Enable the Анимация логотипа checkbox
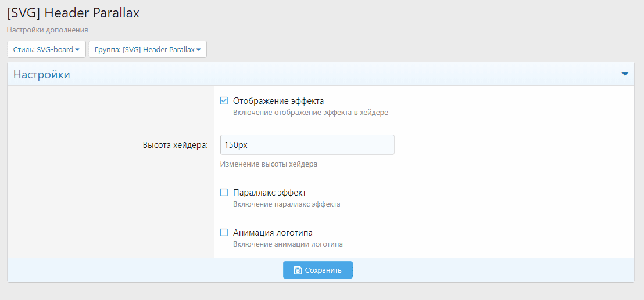 coord(224,233)
